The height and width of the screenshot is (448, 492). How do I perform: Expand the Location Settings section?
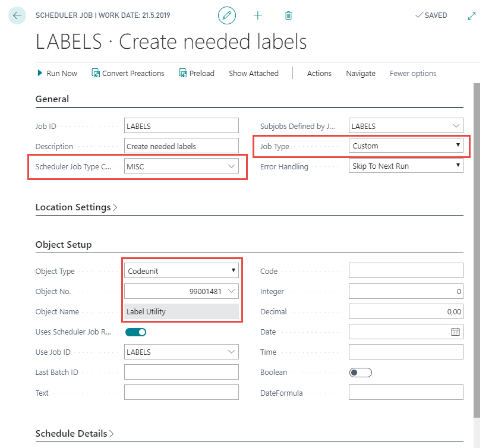tap(76, 207)
